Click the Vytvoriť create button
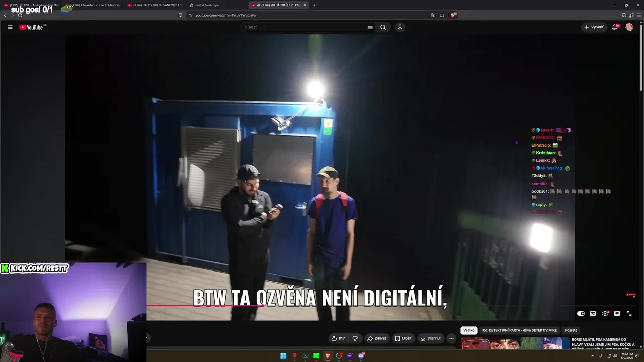Screen dimensions: 644x362 [x=594, y=27]
